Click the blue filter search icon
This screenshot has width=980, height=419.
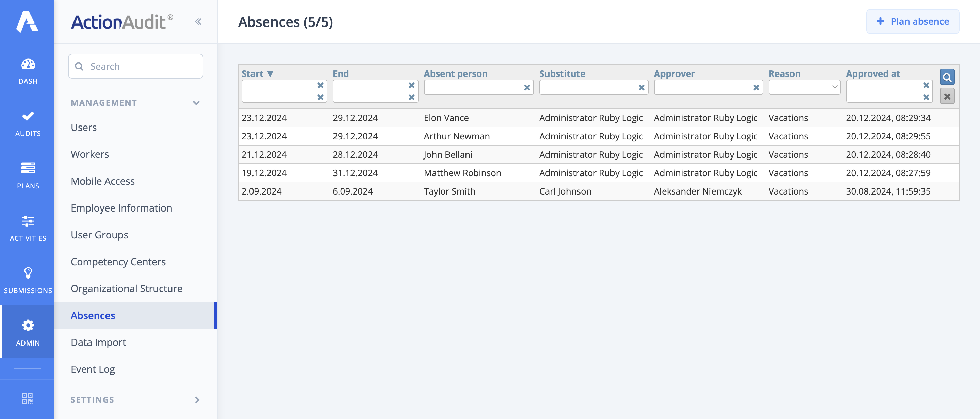(x=947, y=77)
